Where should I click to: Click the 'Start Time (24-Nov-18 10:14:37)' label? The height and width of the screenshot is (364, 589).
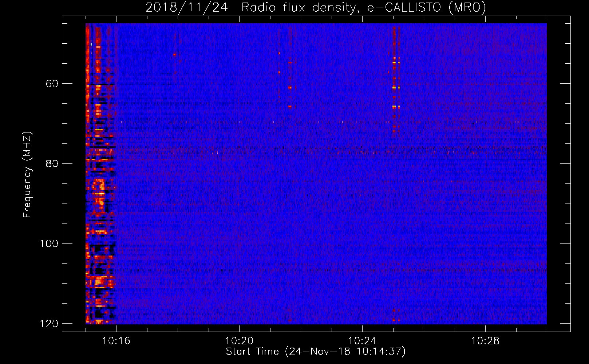pyautogui.click(x=316, y=352)
